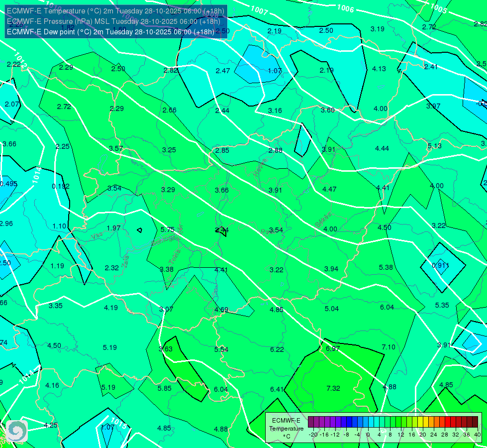
Task: Click the 7.32 temperature value
Action: pyautogui.click(x=333, y=388)
